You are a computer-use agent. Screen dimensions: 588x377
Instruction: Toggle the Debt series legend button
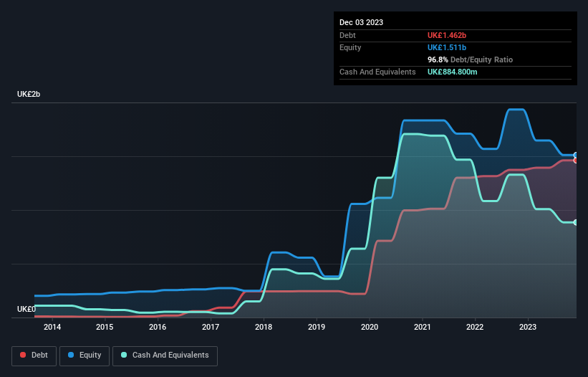click(34, 355)
